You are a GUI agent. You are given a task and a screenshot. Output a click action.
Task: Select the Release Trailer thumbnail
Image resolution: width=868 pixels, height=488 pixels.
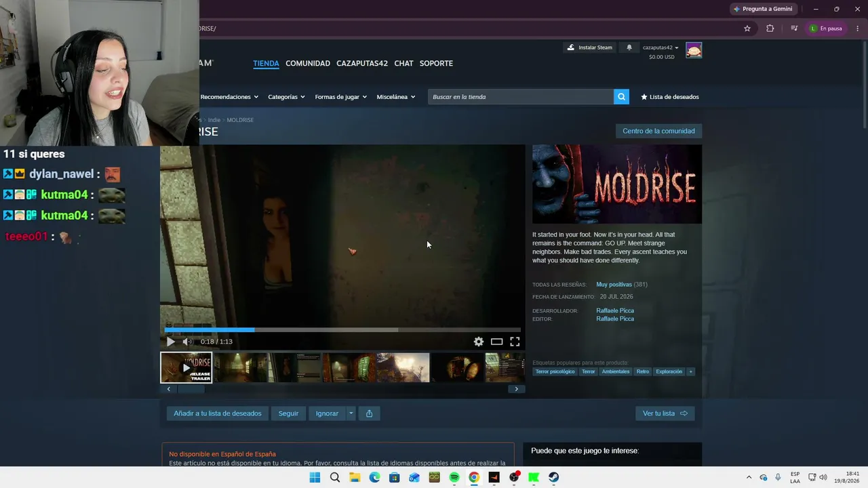tap(186, 367)
